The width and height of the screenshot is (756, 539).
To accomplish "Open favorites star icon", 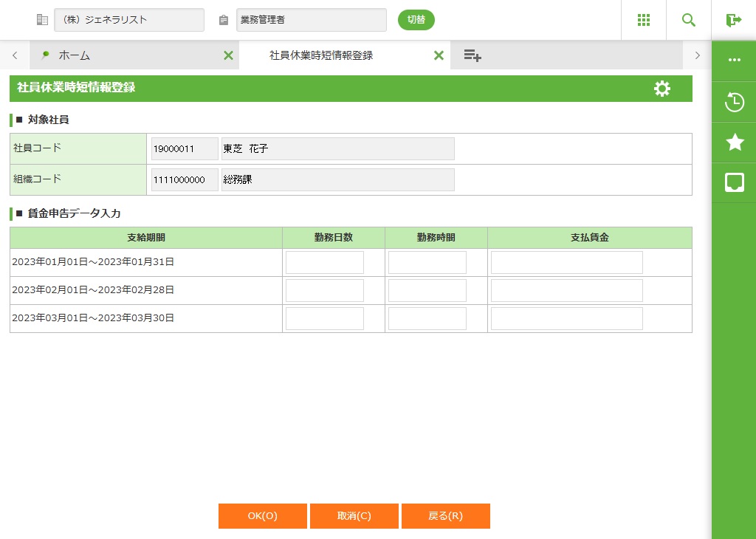I will (734, 143).
